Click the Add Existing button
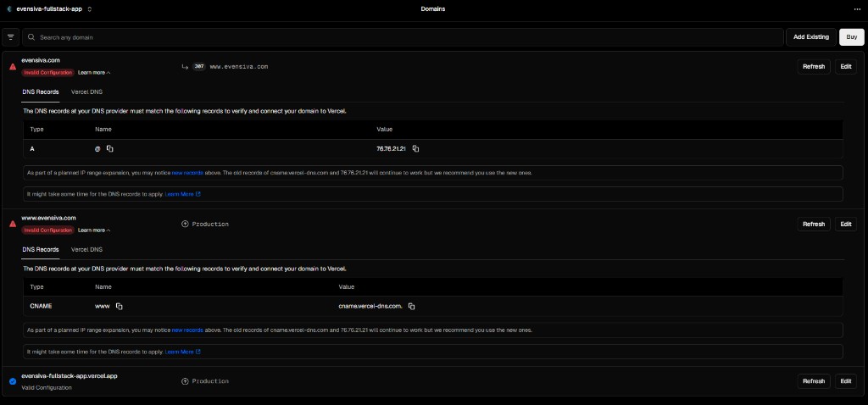868x405 pixels. (x=811, y=37)
